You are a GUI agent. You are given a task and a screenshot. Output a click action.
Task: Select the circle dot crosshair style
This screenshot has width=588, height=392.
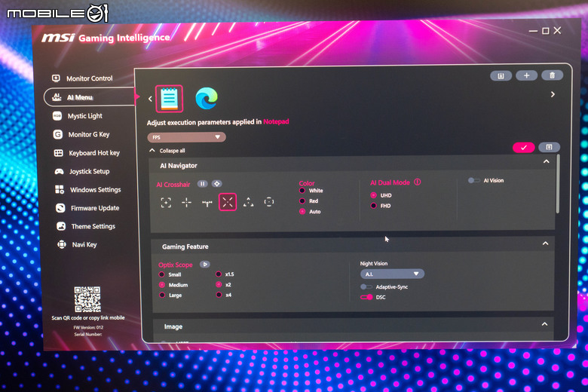269,202
